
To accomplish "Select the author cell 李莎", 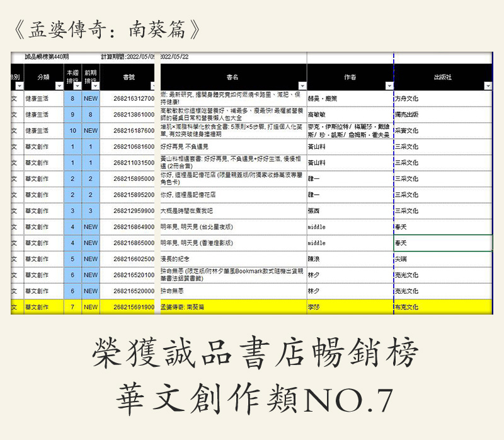I will (350, 307).
